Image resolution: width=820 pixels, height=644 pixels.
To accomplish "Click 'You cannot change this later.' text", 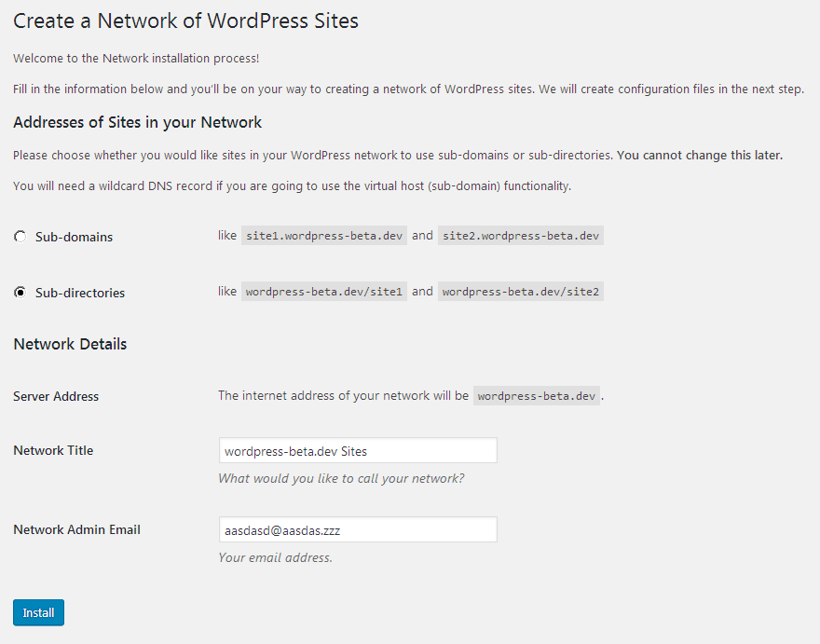I will click(x=700, y=156).
